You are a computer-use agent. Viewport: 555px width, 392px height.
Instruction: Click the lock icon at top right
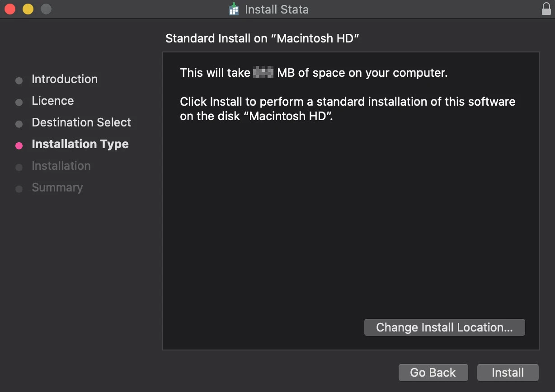546,9
